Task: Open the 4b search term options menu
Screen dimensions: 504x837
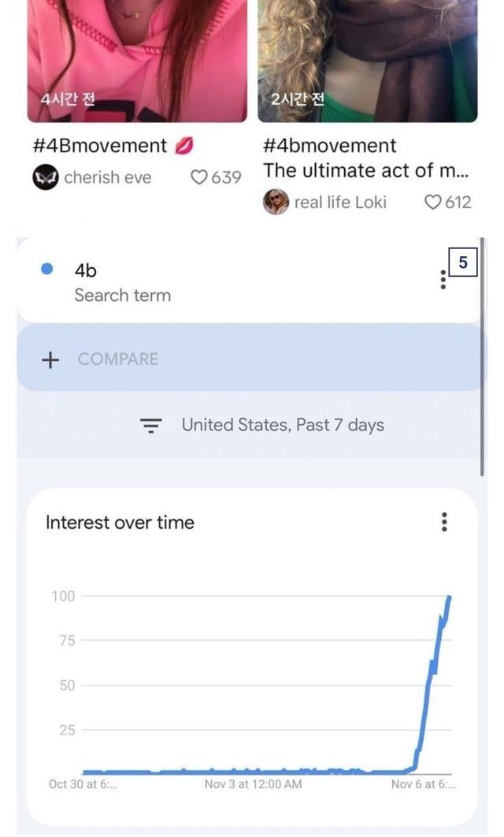Action: 443,280
